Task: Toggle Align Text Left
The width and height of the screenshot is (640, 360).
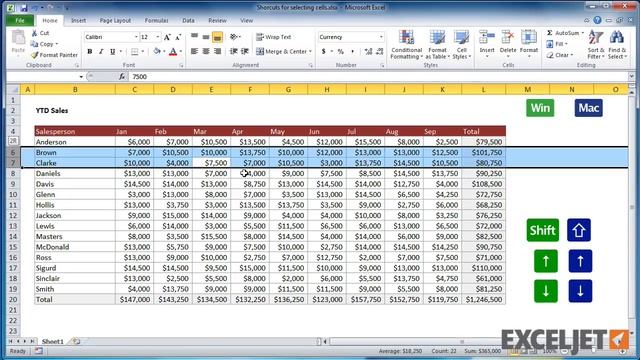Action: tap(194, 51)
